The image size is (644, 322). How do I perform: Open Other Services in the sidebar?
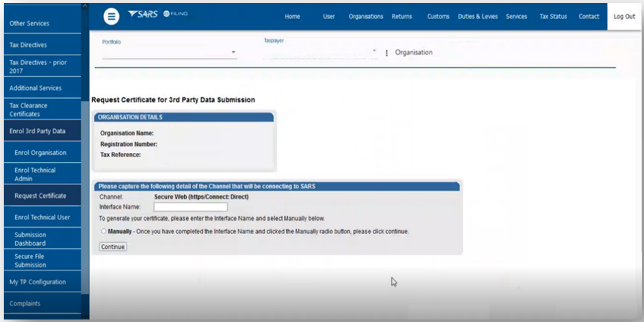tap(42, 23)
